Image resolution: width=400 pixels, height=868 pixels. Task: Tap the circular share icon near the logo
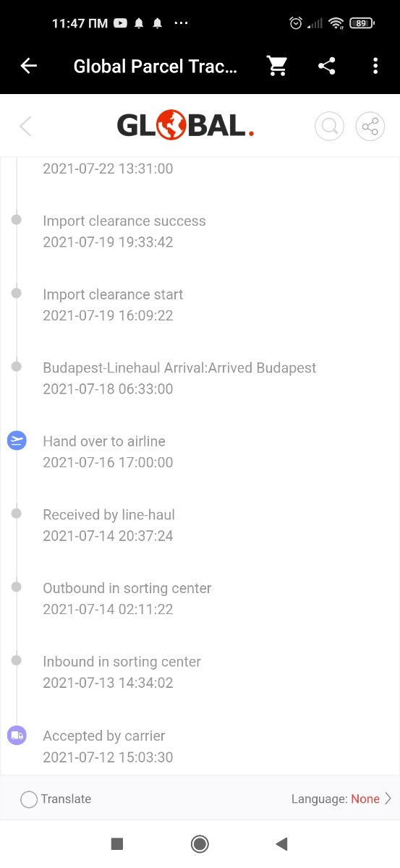(370, 127)
